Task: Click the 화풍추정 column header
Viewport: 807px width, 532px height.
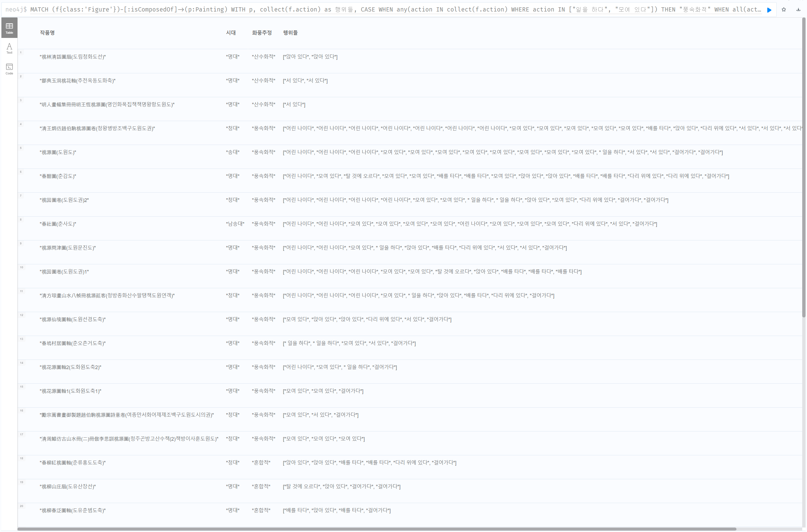Action: [x=261, y=33]
